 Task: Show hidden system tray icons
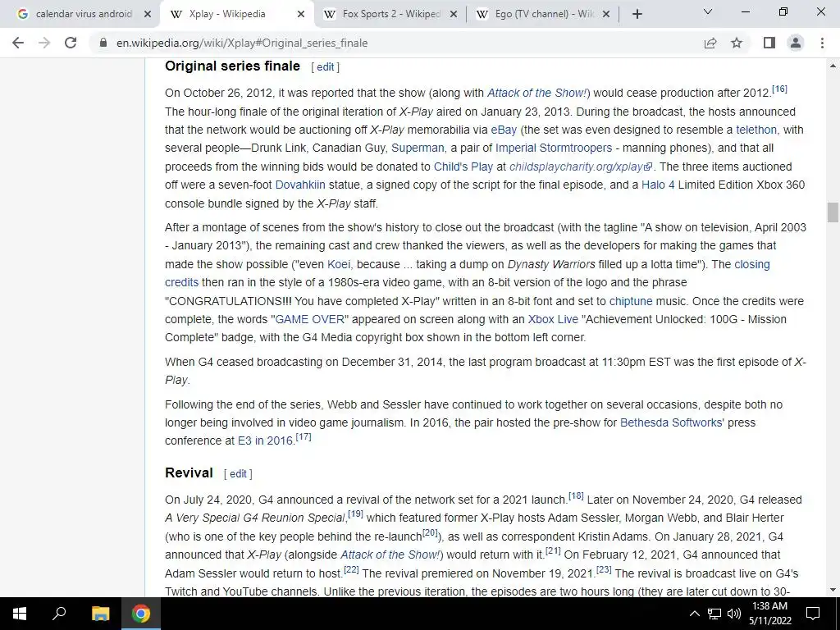coord(694,614)
